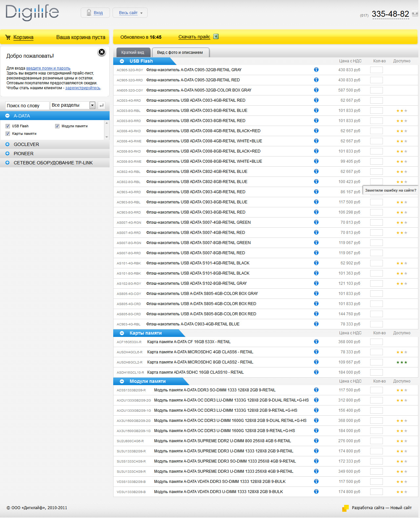420x518 pixels.
Task: Open info icon for AS805-8G-CRD row
Action: click(316, 314)
